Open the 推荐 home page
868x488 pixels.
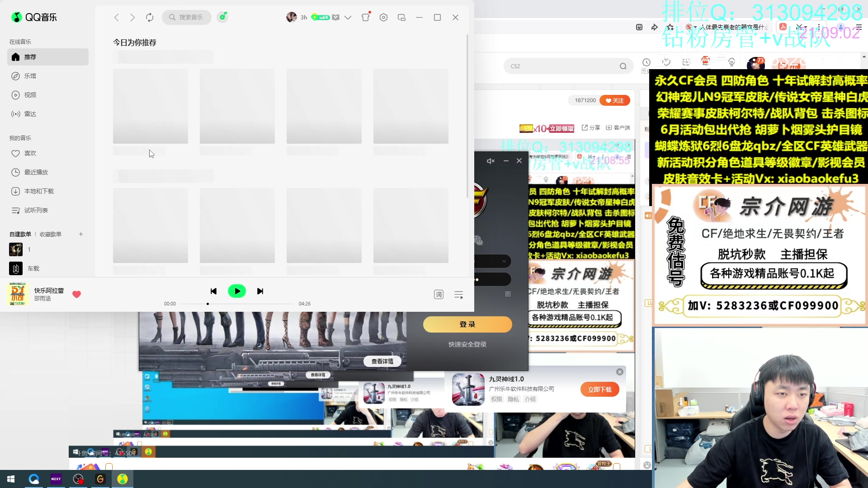click(47, 57)
